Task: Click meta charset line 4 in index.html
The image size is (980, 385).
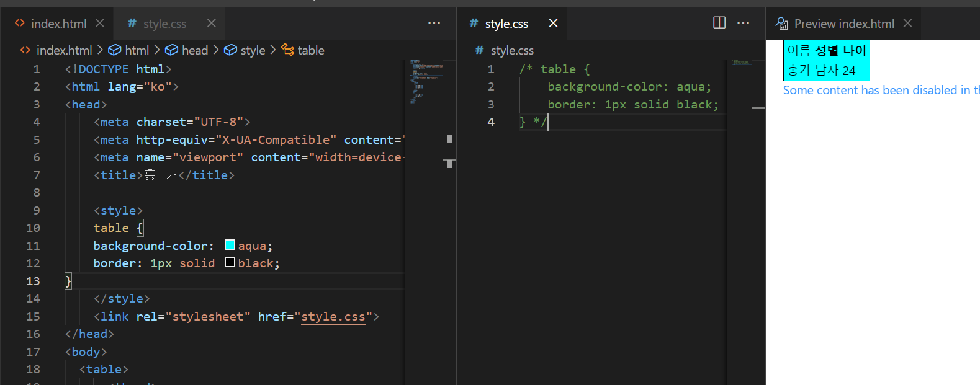Action: tap(172, 122)
